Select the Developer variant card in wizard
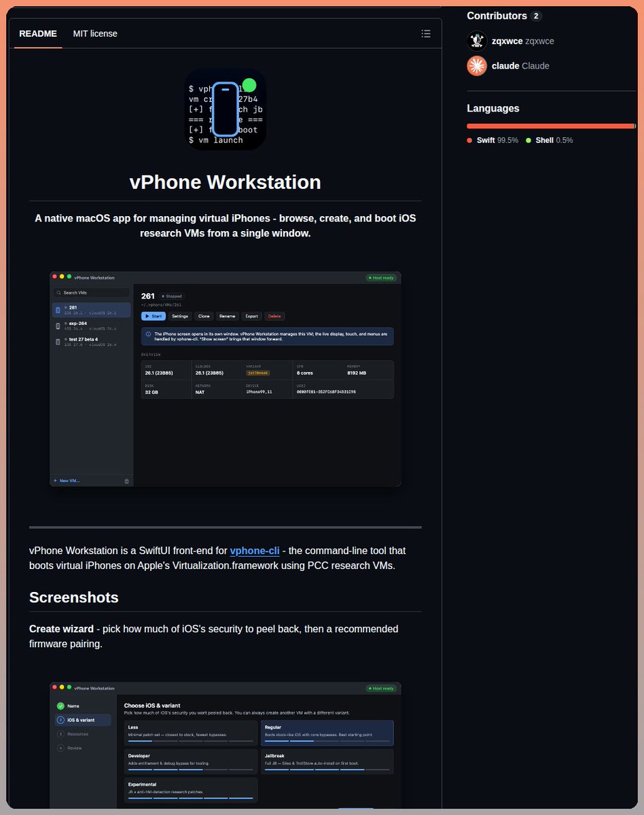The height and width of the screenshot is (815, 644). pyautogui.click(x=191, y=761)
